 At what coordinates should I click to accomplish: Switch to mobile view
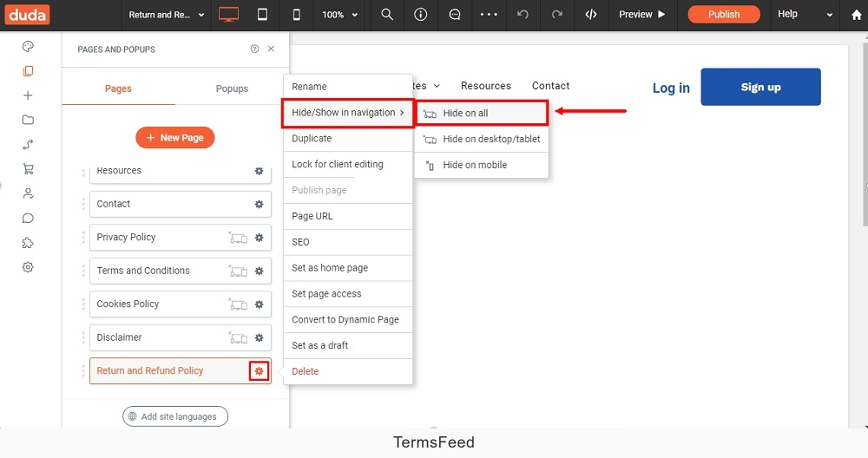click(x=296, y=15)
